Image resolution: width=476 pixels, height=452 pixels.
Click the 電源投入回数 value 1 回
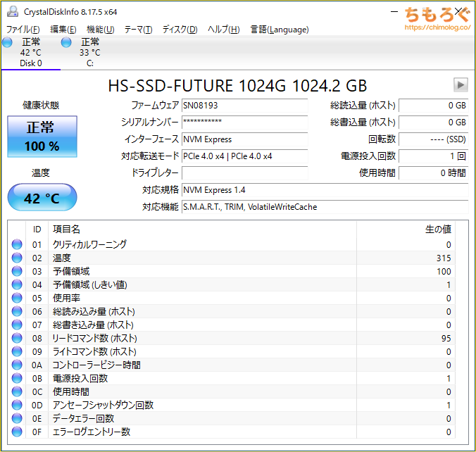click(x=434, y=156)
